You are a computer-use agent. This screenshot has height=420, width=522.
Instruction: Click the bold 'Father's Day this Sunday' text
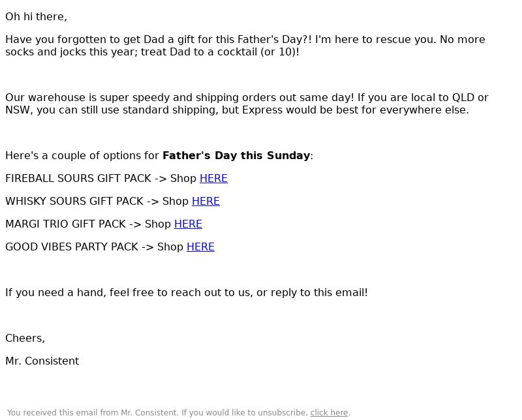click(236, 155)
